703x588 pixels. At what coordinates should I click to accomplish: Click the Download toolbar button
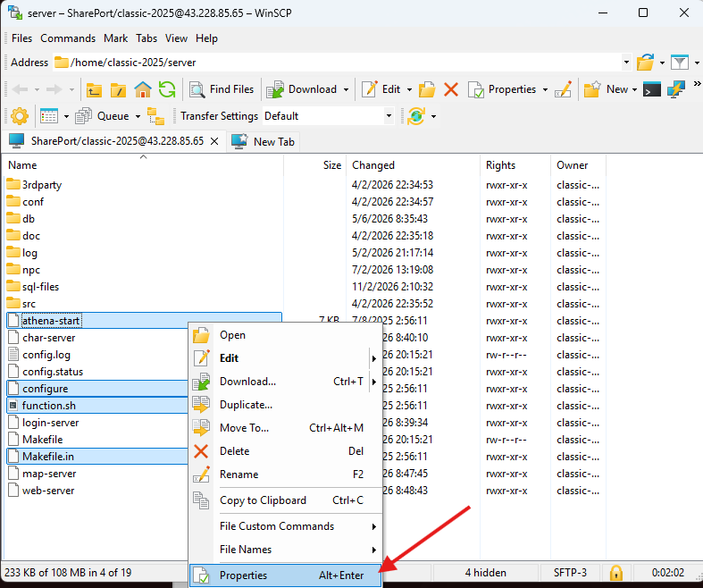point(301,89)
